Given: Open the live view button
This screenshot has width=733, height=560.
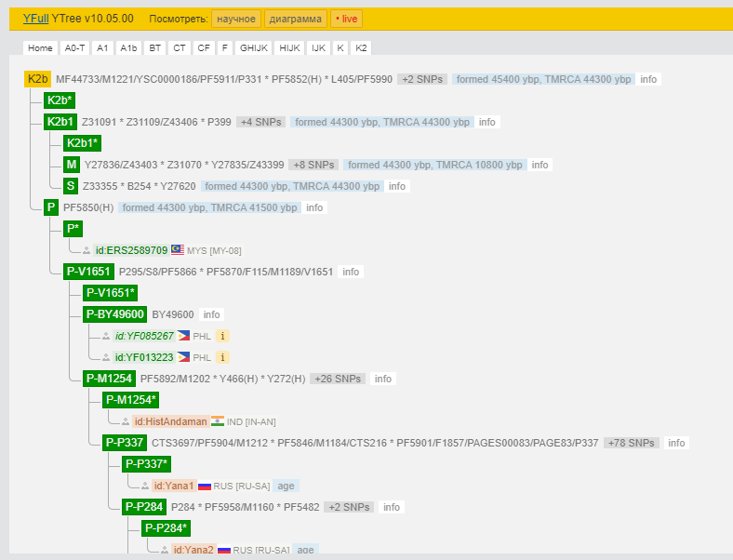Looking at the screenshot, I should tap(346, 20).
